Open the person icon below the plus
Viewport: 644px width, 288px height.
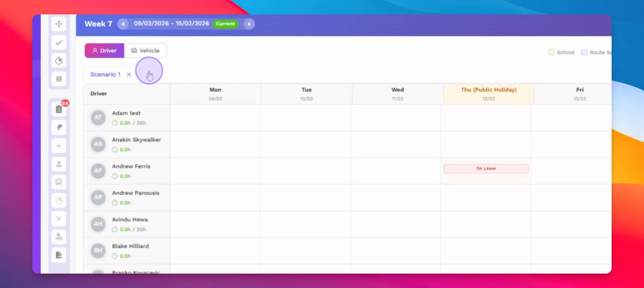(x=59, y=164)
